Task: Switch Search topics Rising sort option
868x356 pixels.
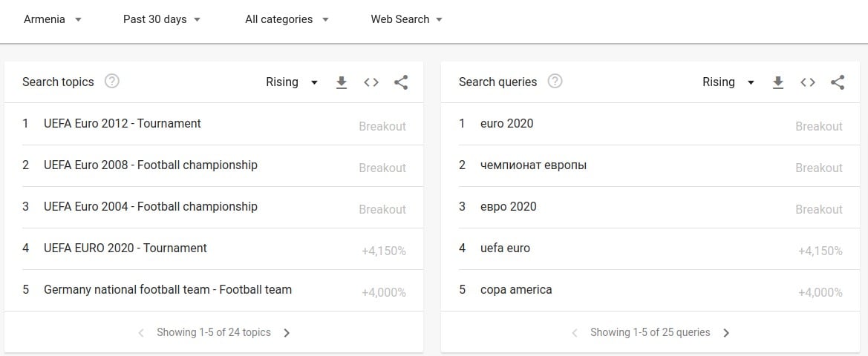Action: [x=292, y=82]
